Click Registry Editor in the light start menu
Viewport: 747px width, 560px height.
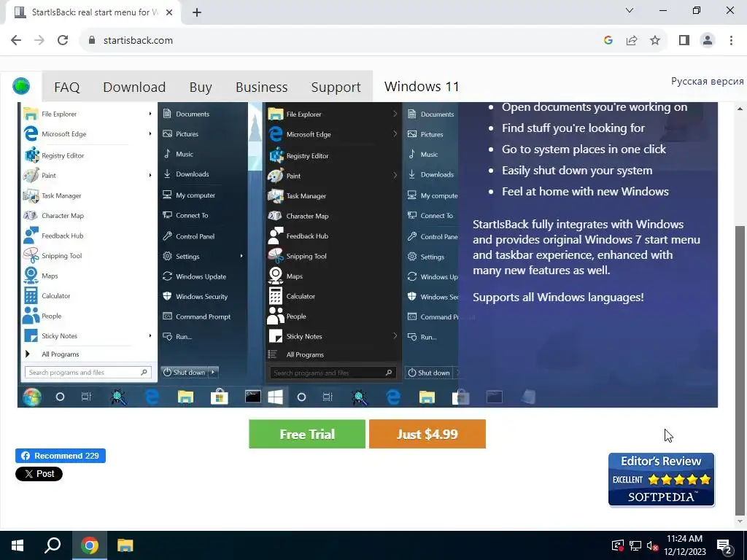coord(54,155)
